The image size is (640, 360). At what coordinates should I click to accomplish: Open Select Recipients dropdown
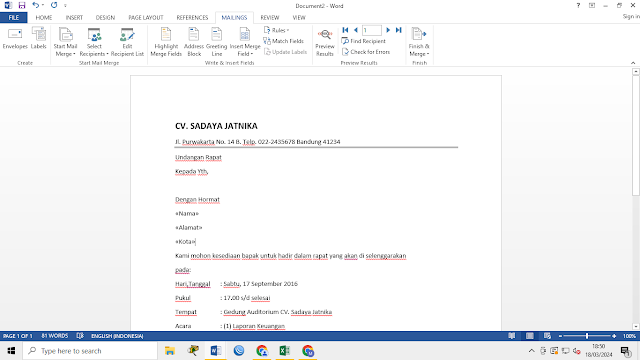pos(94,42)
